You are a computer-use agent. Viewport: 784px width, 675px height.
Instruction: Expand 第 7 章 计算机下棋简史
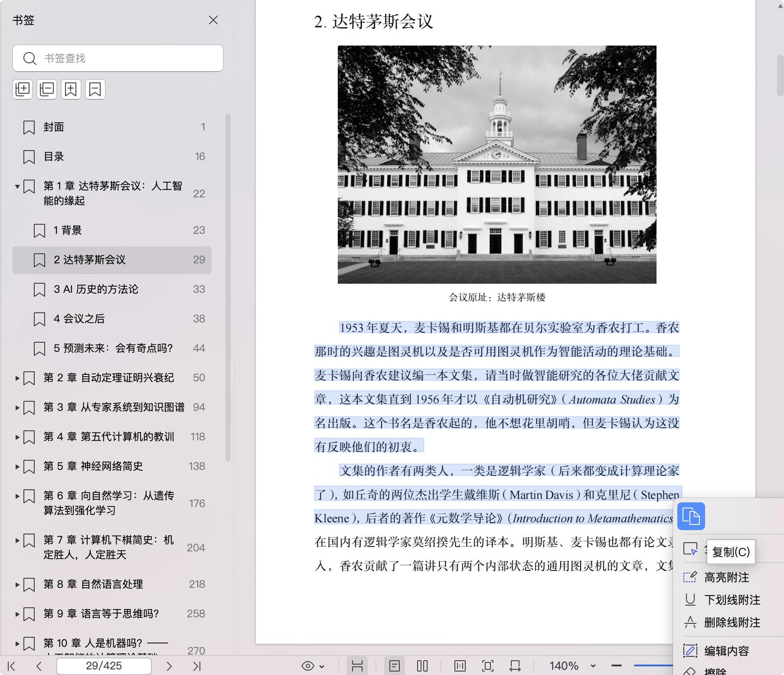[x=17, y=540]
